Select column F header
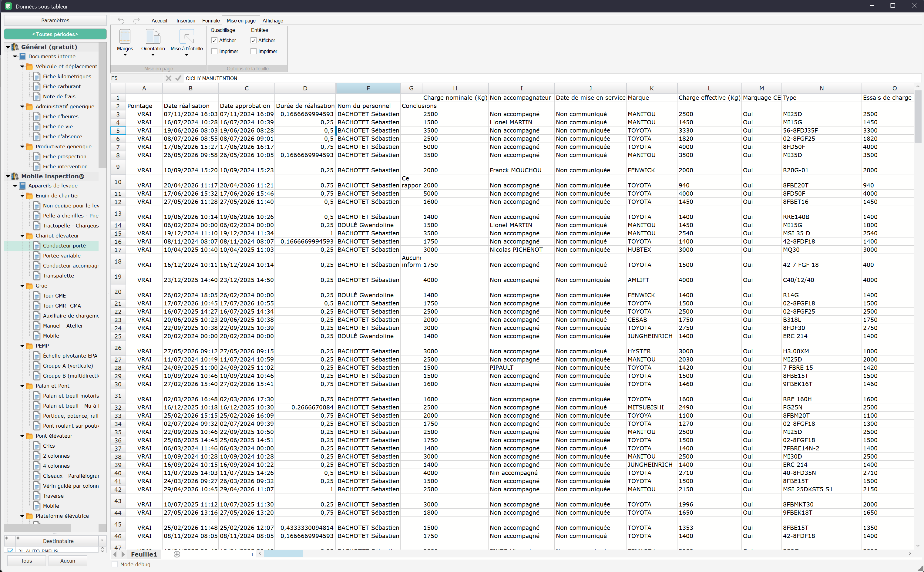This screenshot has height=572, width=924. click(368, 88)
